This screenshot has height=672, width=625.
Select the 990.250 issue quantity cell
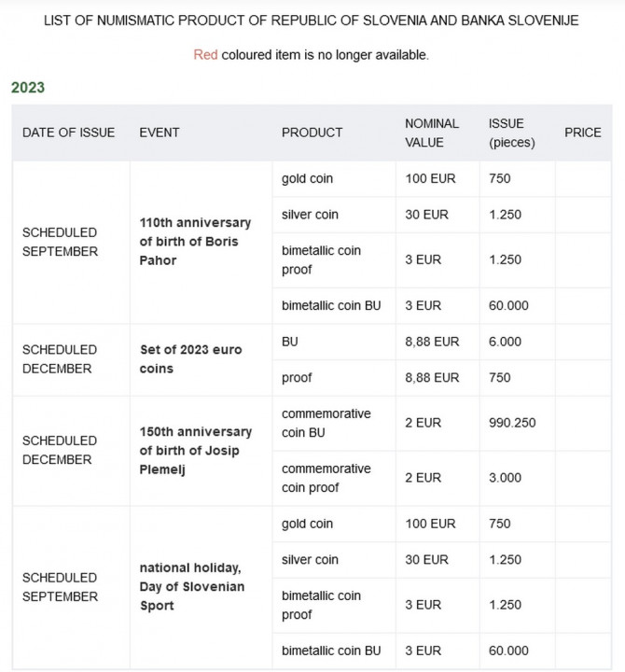[x=512, y=423]
